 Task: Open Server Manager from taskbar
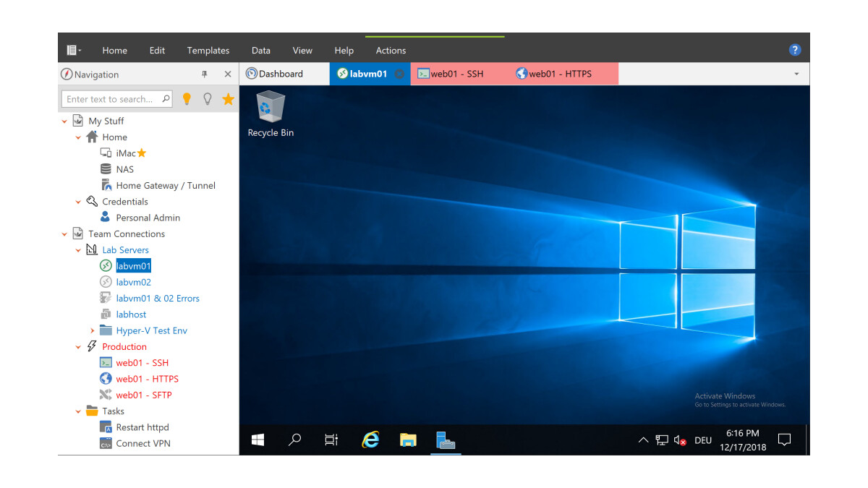[446, 440]
